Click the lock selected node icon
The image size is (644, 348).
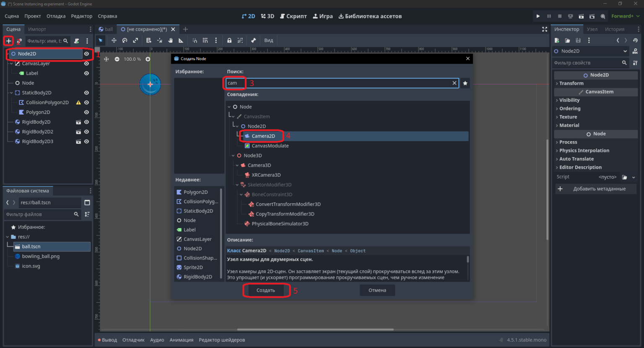(x=229, y=40)
